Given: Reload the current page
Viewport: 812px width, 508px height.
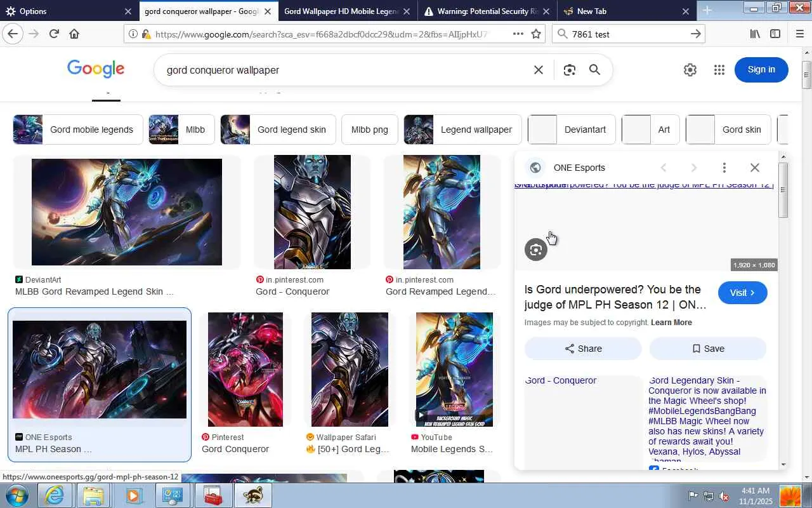Looking at the screenshot, I should [x=54, y=34].
